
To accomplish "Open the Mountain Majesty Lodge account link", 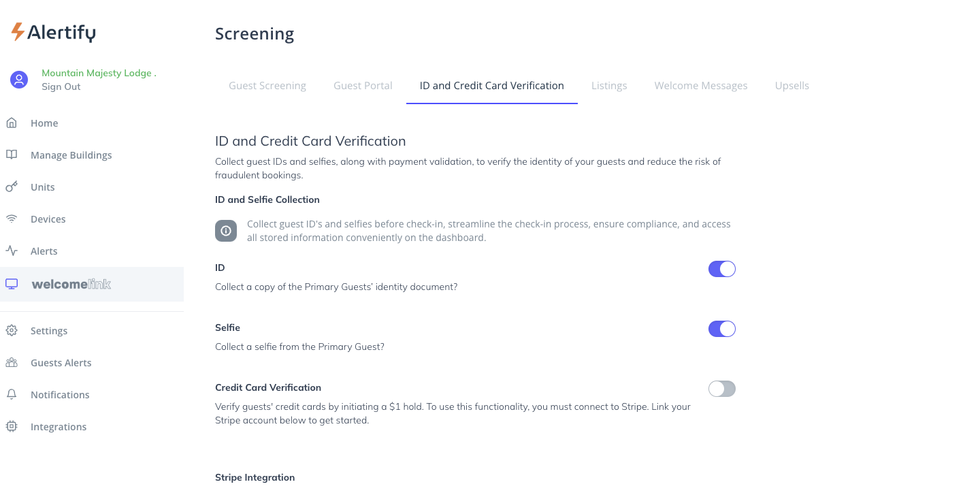I will tap(97, 73).
